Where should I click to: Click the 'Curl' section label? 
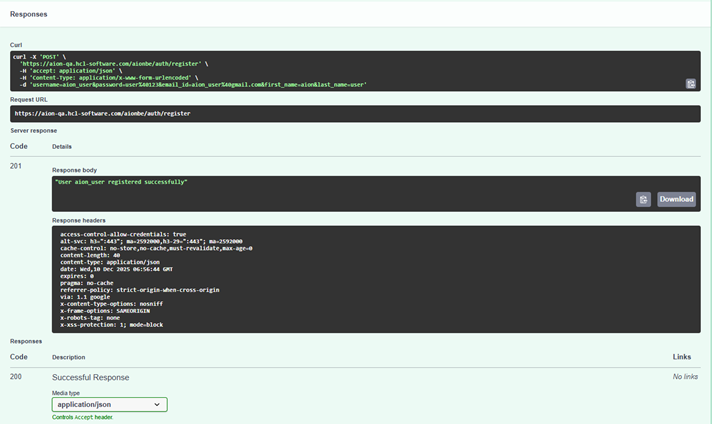(16, 45)
